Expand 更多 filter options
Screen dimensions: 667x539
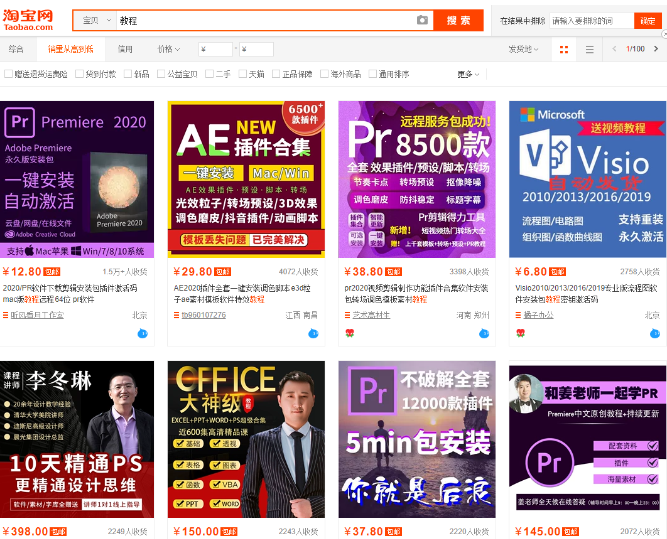pos(468,74)
